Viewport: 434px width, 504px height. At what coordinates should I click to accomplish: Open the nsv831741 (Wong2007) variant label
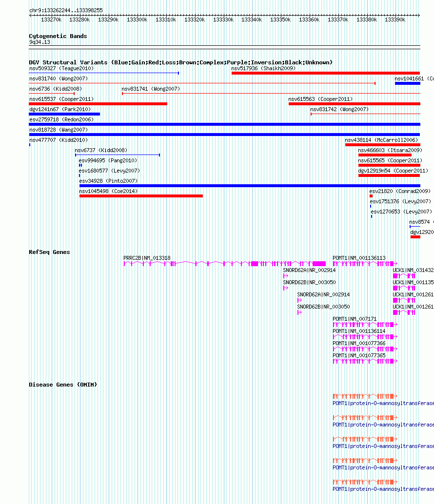151,89
